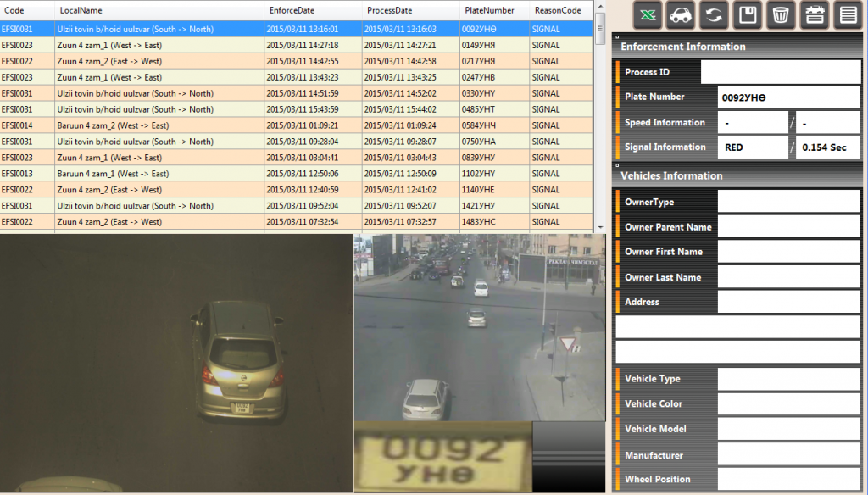The width and height of the screenshot is (868, 495).
Task: Click the Vehicle Color input field
Action: coord(788,404)
